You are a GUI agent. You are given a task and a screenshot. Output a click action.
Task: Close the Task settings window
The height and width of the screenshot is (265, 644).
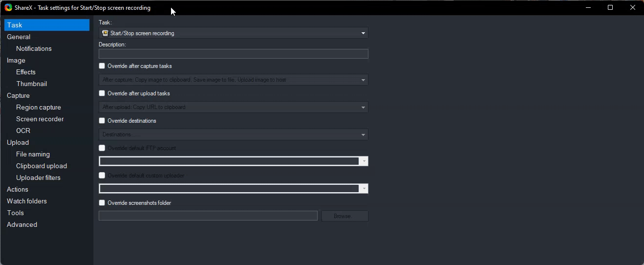click(633, 7)
